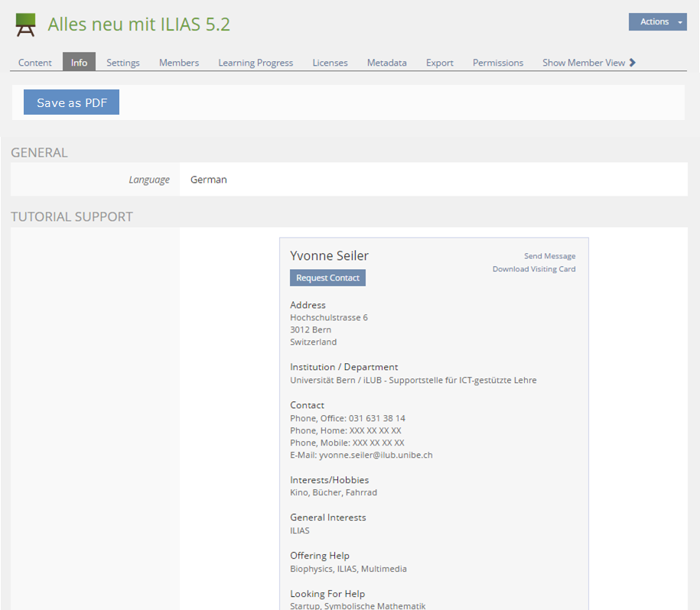The image size is (700, 610).
Task: Expand tabs with the right chevron arrow
Action: pos(633,63)
